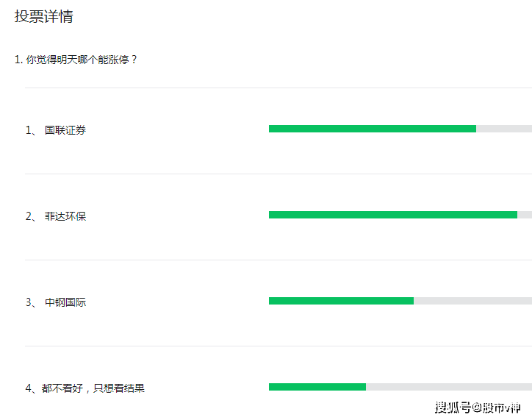Choose option 都不看好，只想看结果
532x420 pixels.
93,388
